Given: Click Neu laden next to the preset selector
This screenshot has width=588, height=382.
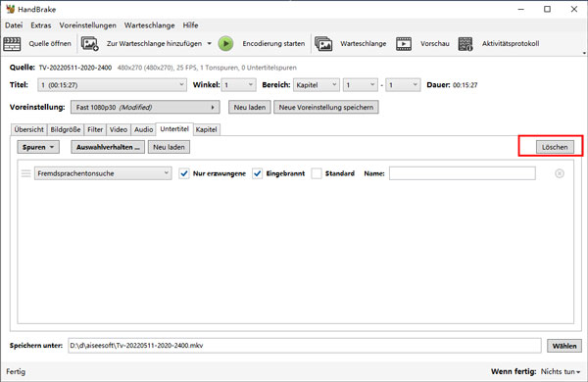Looking at the screenshot, I should [x=250, y=107].
